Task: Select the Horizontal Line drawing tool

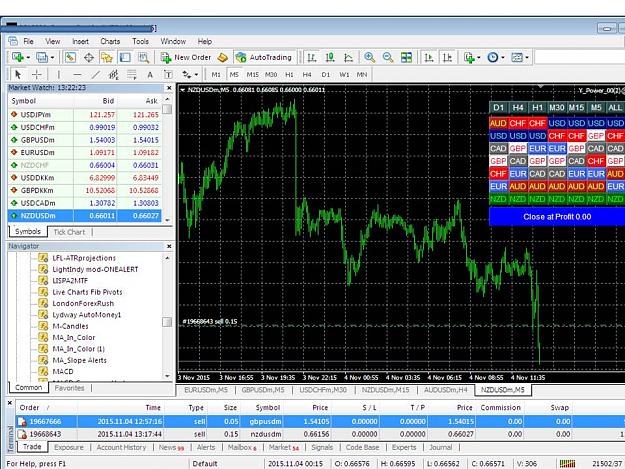Action: coord(77,74)
